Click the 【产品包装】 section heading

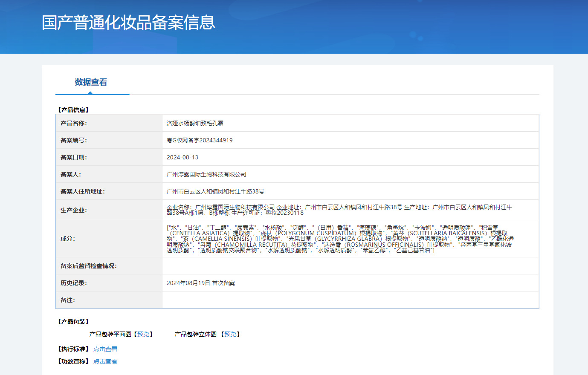click(x=73, y=322)
